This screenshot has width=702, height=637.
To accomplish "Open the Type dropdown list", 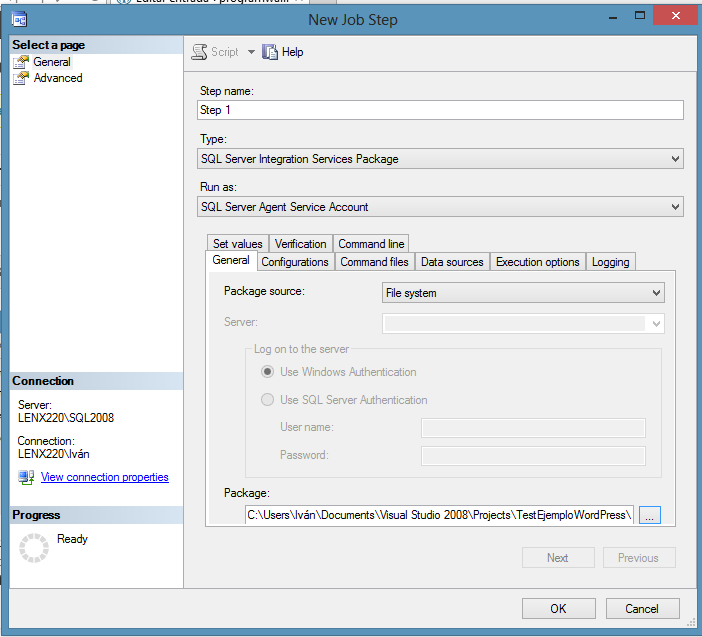I will [675, 159].
